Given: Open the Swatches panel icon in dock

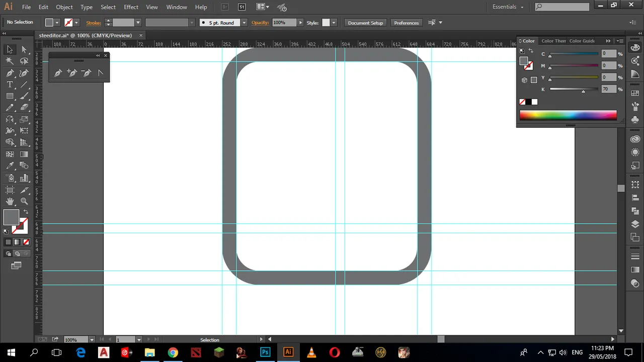Looking at the screenshot, I should (635, 94).
